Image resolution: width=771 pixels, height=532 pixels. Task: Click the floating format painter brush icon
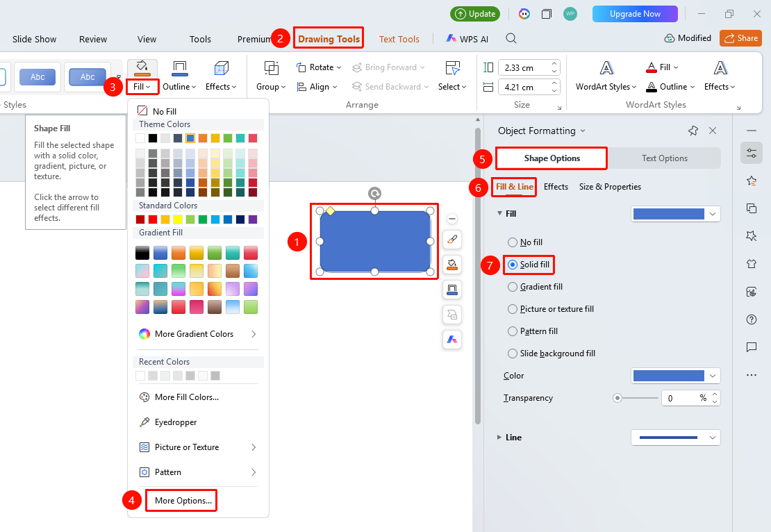click(452, 240)
